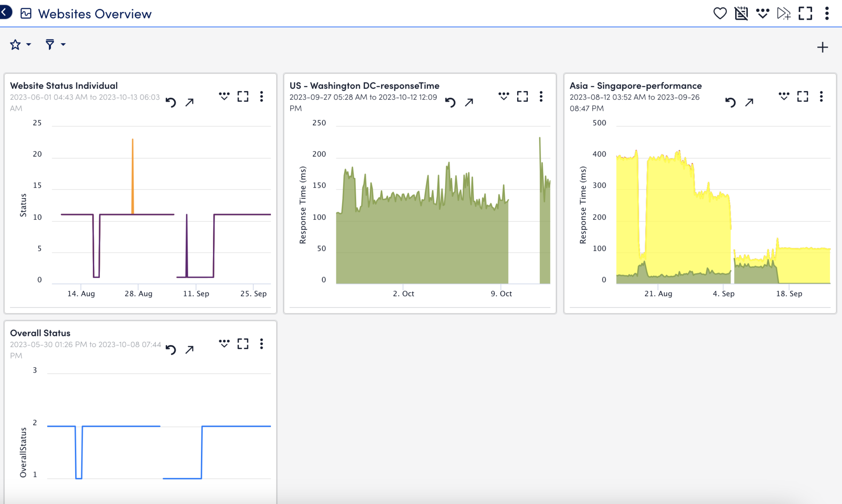Click anomaly icon on Asia - Singapore-performance card

pyautogui.click(x=784, y=96)
